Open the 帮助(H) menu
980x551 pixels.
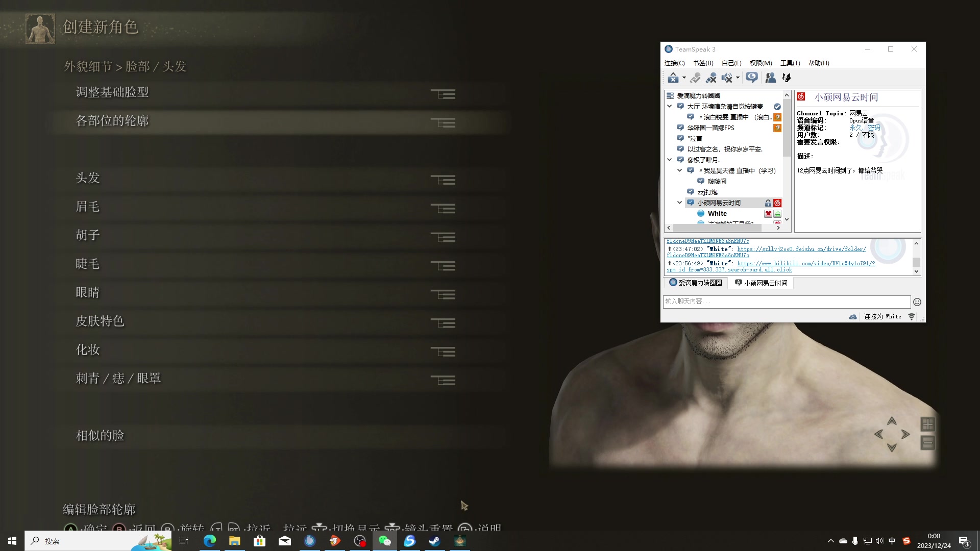click(819, 63)
